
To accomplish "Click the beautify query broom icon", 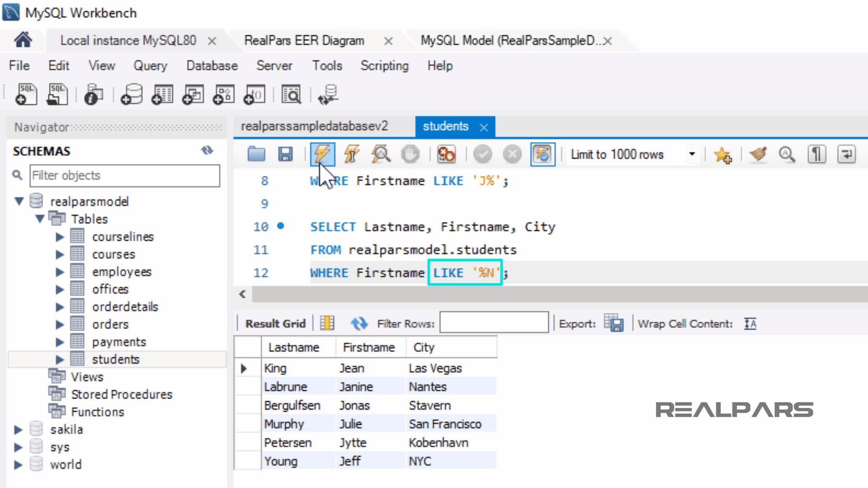I will click(x=758, y=155).
